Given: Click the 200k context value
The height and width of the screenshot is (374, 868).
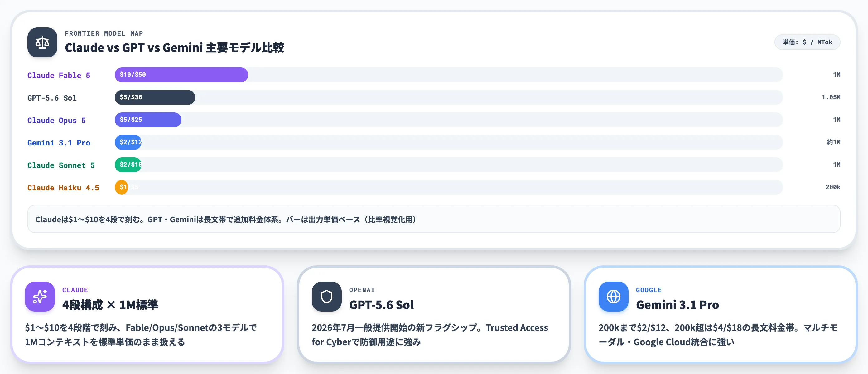Looking at the screenshot, I should (x=833, y=187).
